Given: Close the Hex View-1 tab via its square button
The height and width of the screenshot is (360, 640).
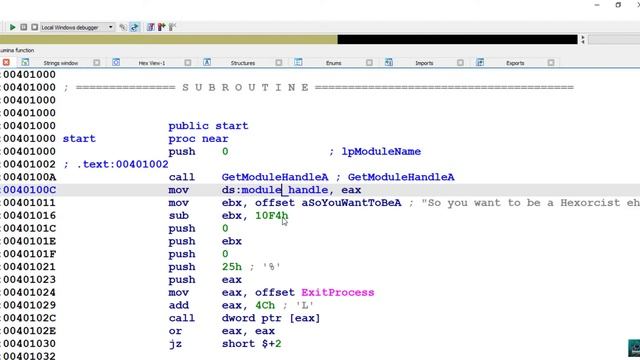Looking at the screenshot, I should tap(188, 63).
